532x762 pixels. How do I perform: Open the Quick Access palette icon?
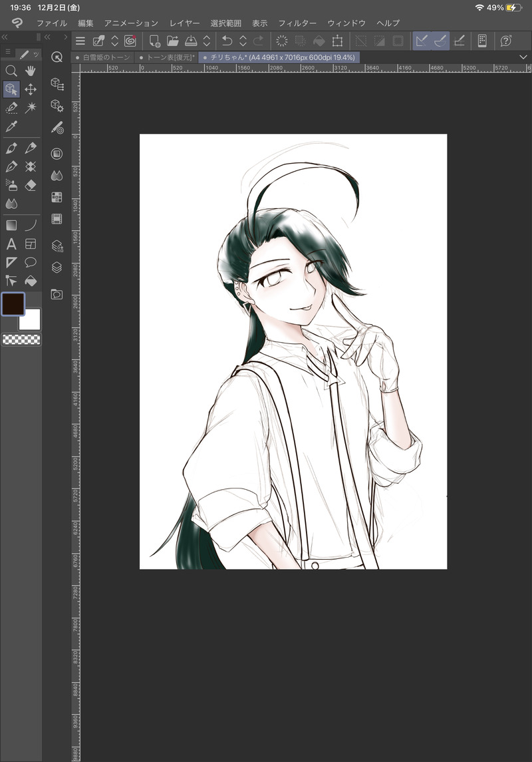(x=57, y=57)
